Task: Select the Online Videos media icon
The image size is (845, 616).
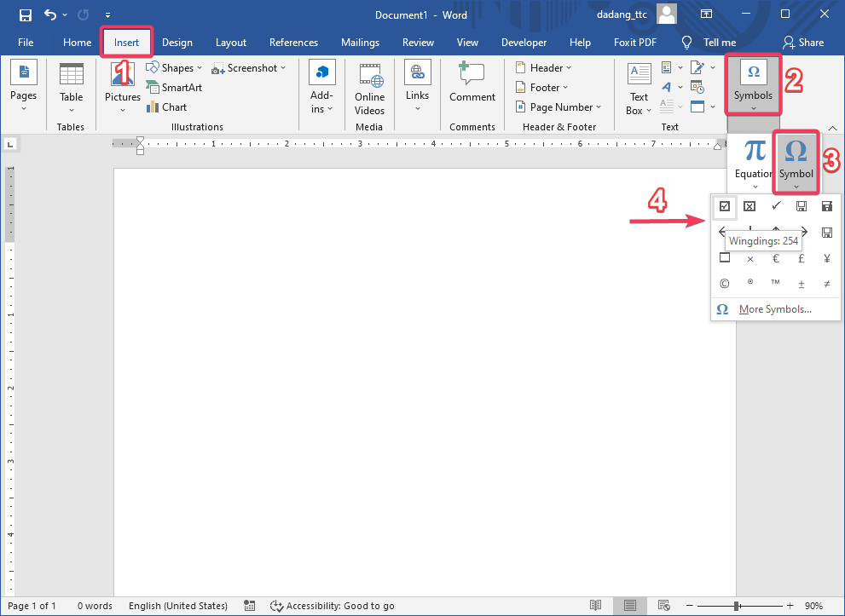Action: tap(369, 85)
